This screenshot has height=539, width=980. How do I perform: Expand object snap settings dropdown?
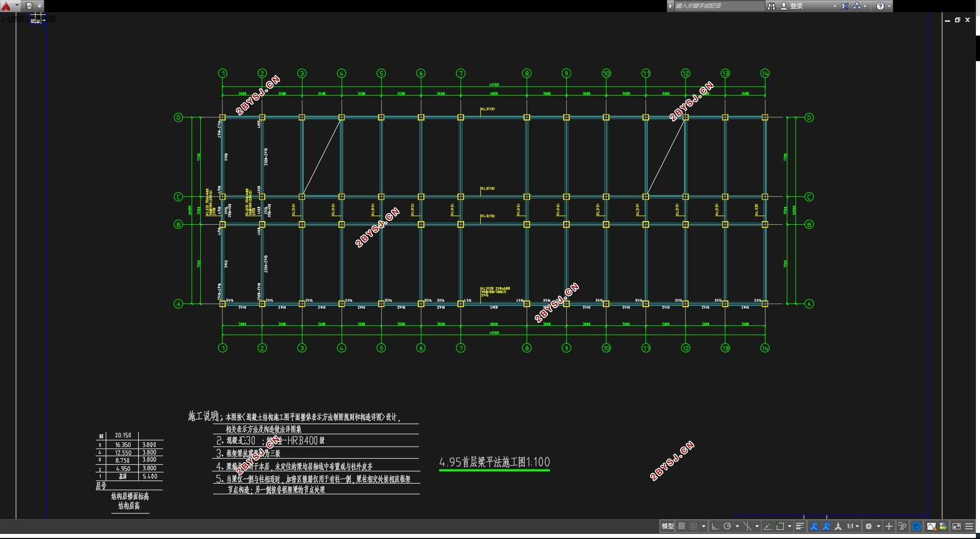tap(789, 526)
